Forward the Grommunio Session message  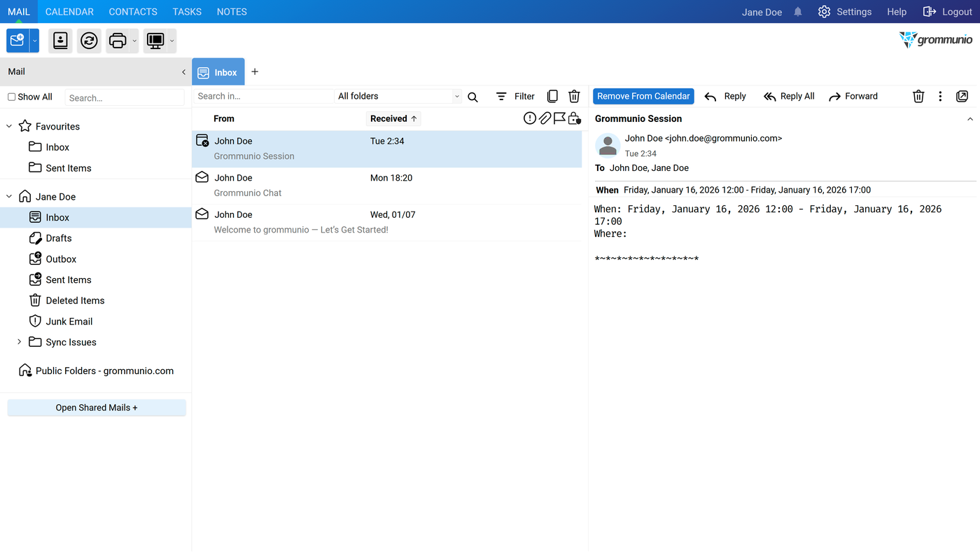tap(853, 97)
